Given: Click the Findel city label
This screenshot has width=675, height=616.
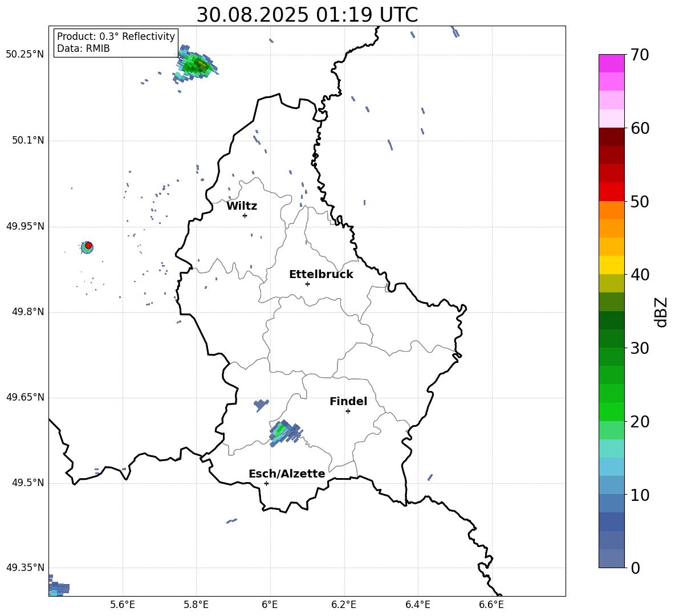Looking at the screenshot, I should tap(348, 401).
